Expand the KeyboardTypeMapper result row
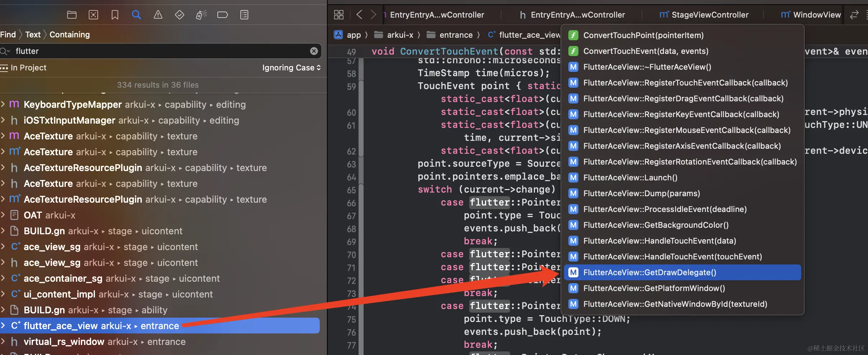Screen dimensions: 868x355 point(3,105)
